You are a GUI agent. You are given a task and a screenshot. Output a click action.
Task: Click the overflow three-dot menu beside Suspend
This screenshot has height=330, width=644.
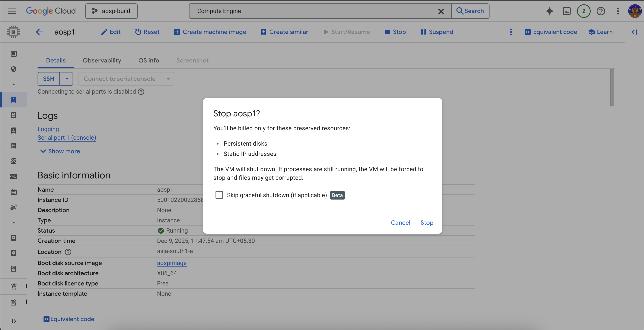511,32
